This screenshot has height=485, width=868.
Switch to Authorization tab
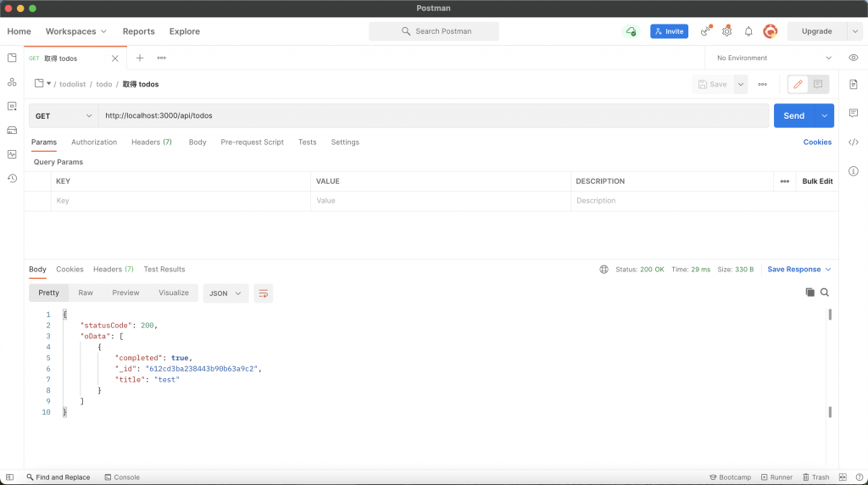(x=94, y=142)
